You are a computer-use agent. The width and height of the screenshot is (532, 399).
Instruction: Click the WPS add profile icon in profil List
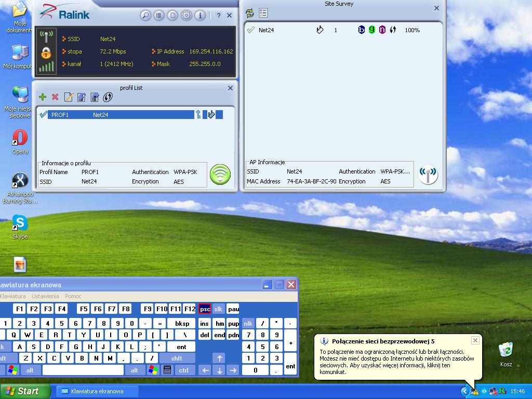108,97
